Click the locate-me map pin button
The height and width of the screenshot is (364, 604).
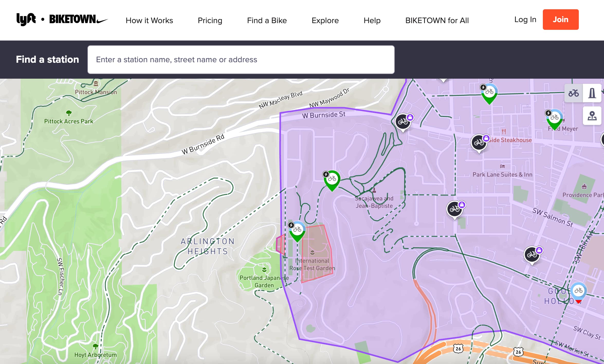click(592, 116)
